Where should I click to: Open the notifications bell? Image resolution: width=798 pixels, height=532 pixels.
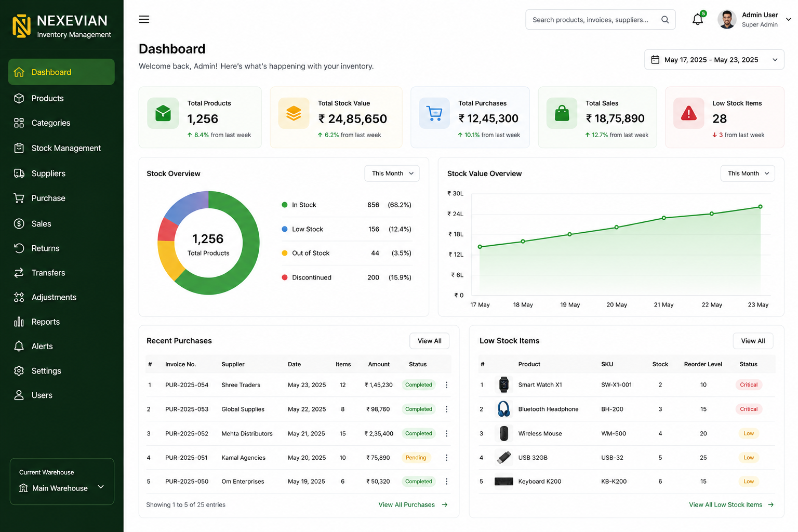click(x=698, y=20)
